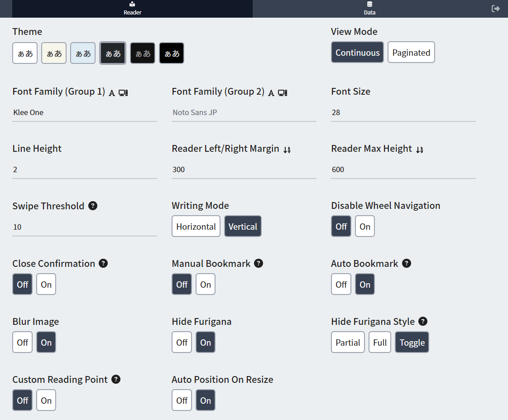This screenshot has height=420, width=508.
Task: Switch to the Data tab
Action: pos(369,9)
